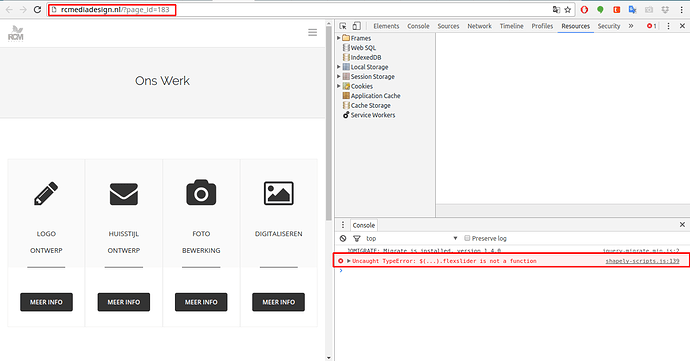Open the shapely-scripts.js:139 source link
The image size is (690, 361).
(x=642, y=261)
